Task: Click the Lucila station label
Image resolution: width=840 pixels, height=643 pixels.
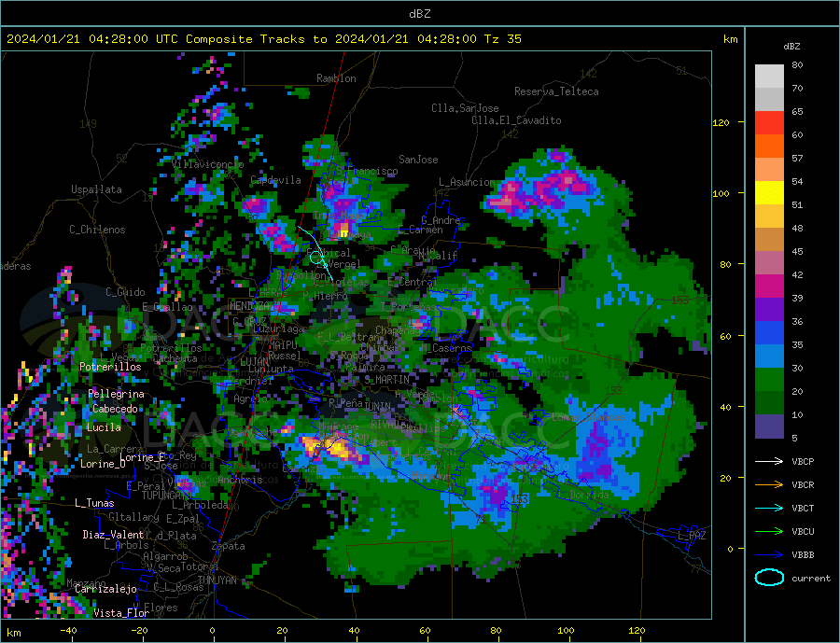Action: point(104,427)
